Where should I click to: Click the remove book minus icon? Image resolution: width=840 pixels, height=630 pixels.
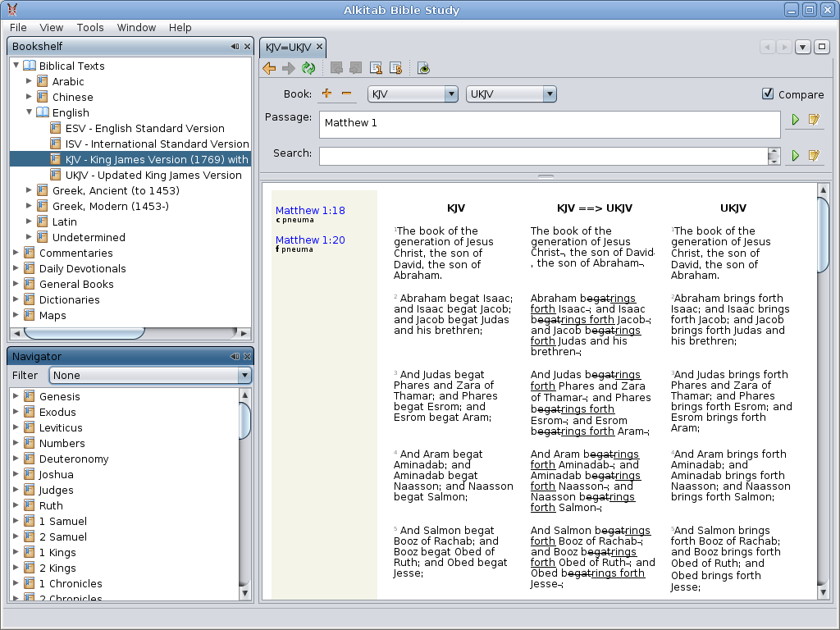pos(346,94)
